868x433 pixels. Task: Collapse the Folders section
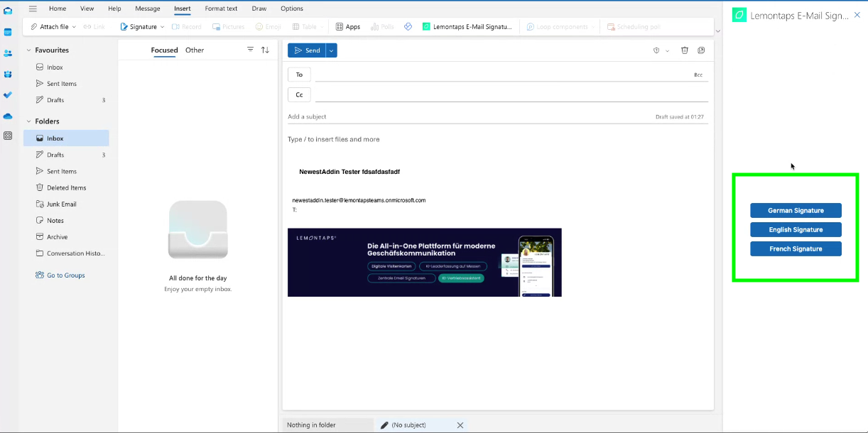click(x=29, y=121)
